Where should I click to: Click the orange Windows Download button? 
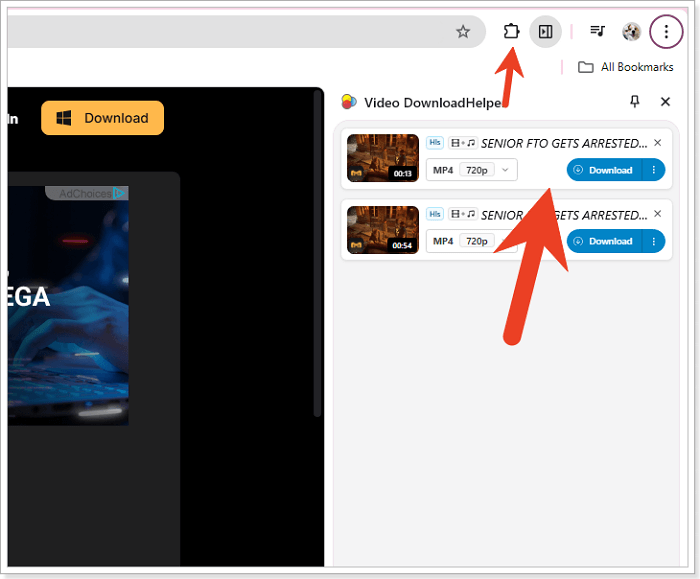(x=102, y=118)
